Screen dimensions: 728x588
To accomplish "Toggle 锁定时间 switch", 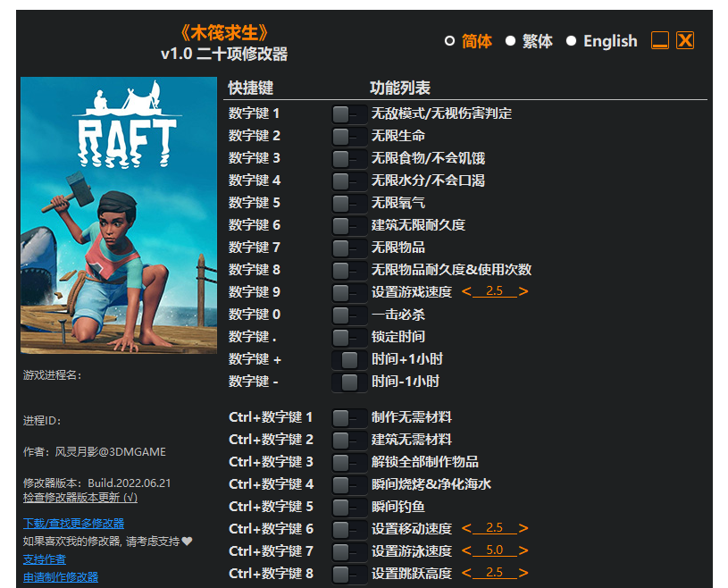I will (349, 337).
